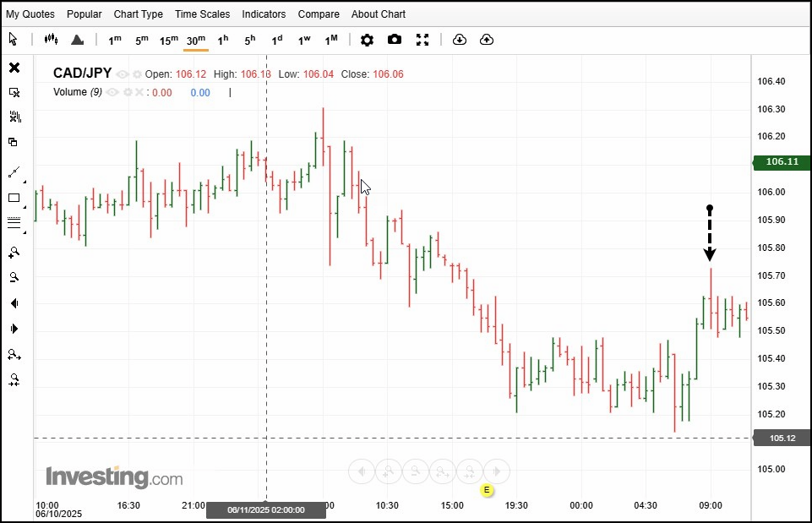Open the Indicators dropdown menu
Screen dimensions: 812x523
[x=264, y=14]
